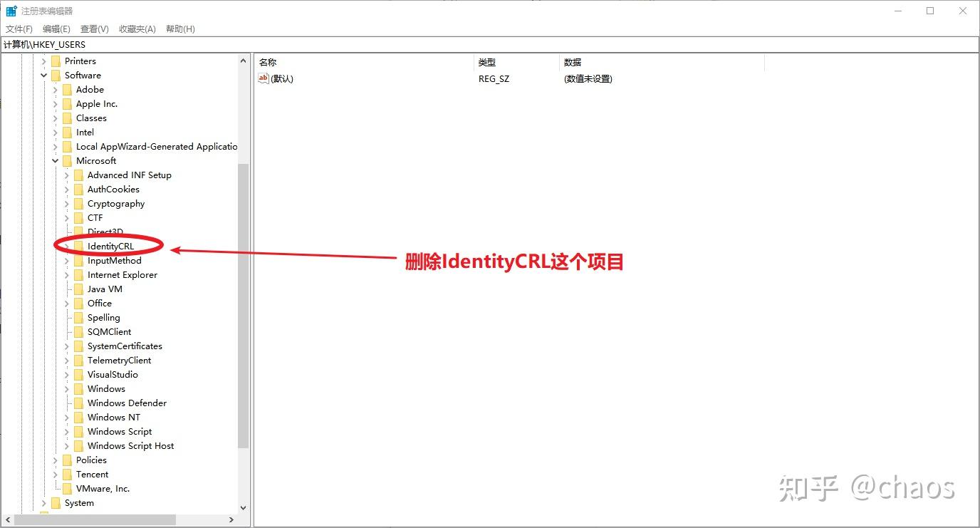Click the folder icon beside SQMClient
The width and height of the screenshot is (980, 528).
[x=78, y=332]
